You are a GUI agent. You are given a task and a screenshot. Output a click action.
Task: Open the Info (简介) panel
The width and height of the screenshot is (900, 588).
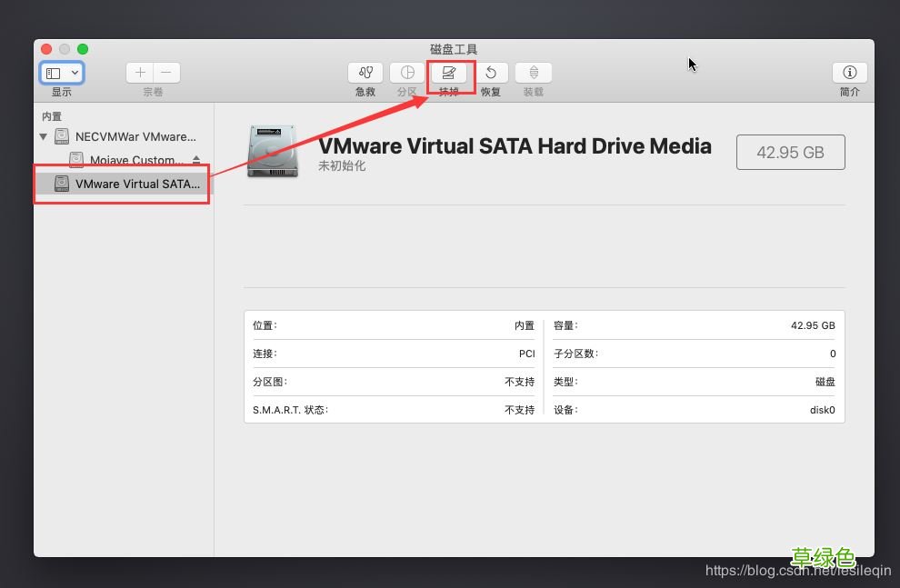(x=849, y=73)
